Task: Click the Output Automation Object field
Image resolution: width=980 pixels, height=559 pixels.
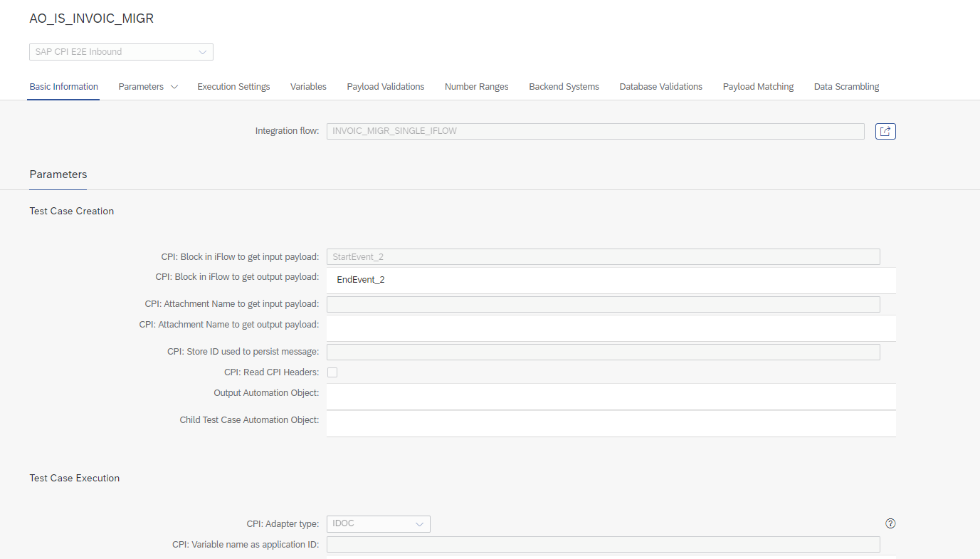Action: coord(611,397)
